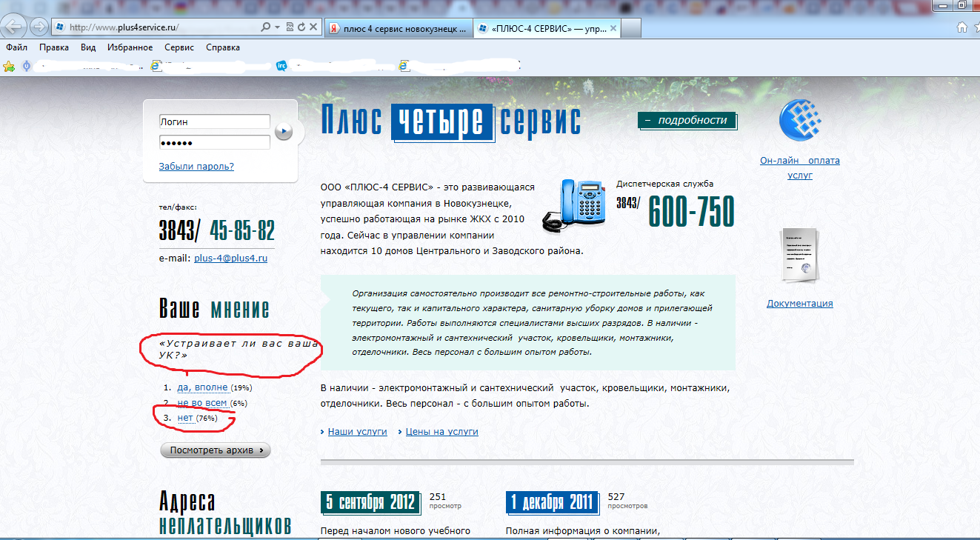The height and width of the screenshot is (540, 980).
Task: Submit login with the round arrow button
Action: (x=284, y=132)
